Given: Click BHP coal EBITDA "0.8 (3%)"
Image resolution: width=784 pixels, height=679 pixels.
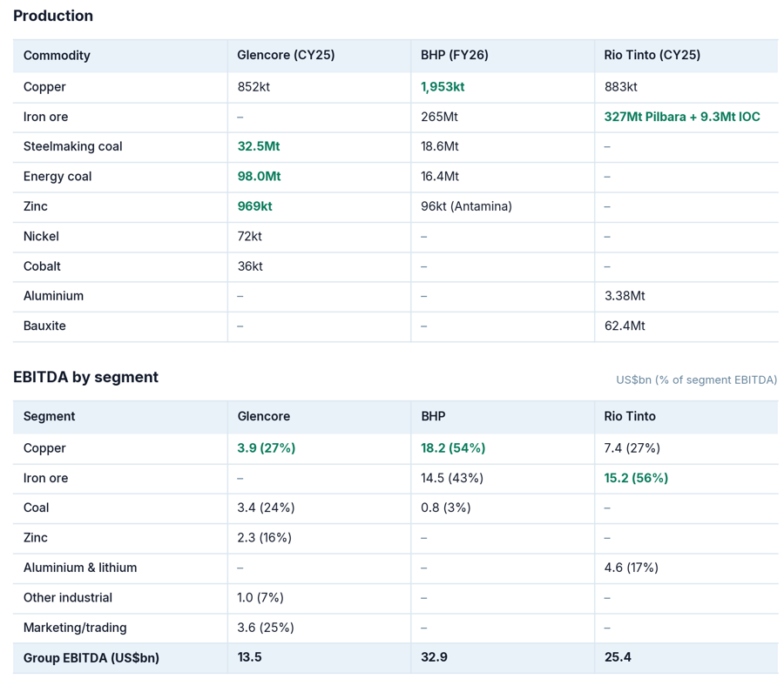Looking at the screenshot, I should [445, 508].
